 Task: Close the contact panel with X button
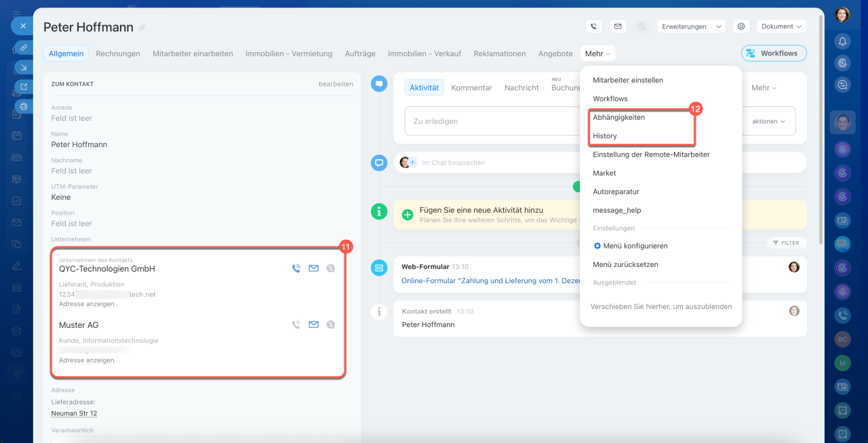coord(22,26)
